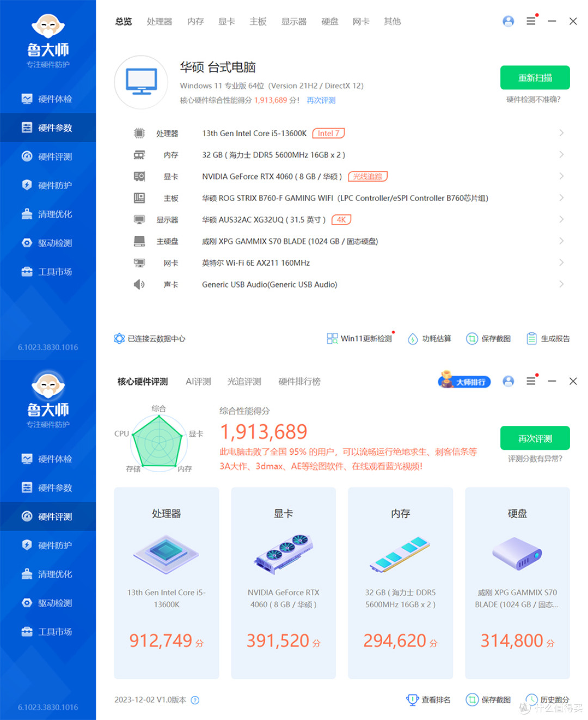Open 硬件参数 in the lower window sidebar

point(48,488)
